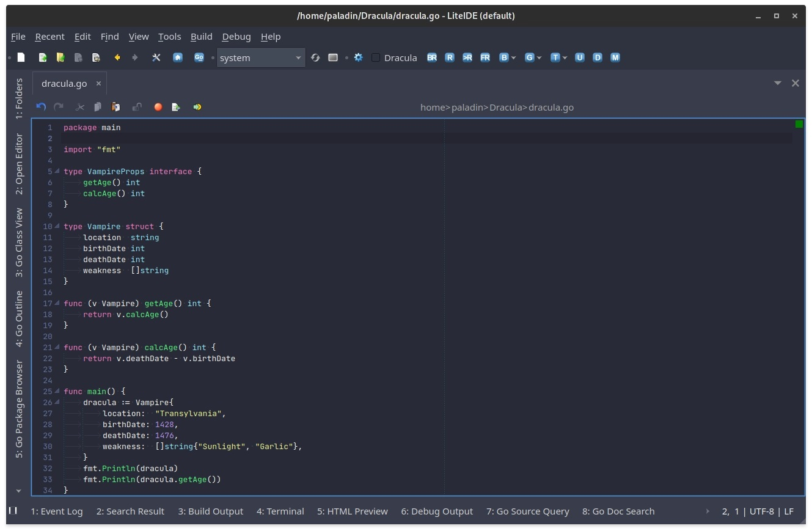812x531 pixels.
Task: Click the blue home icon in toolbar
Action: pos(178,57)
